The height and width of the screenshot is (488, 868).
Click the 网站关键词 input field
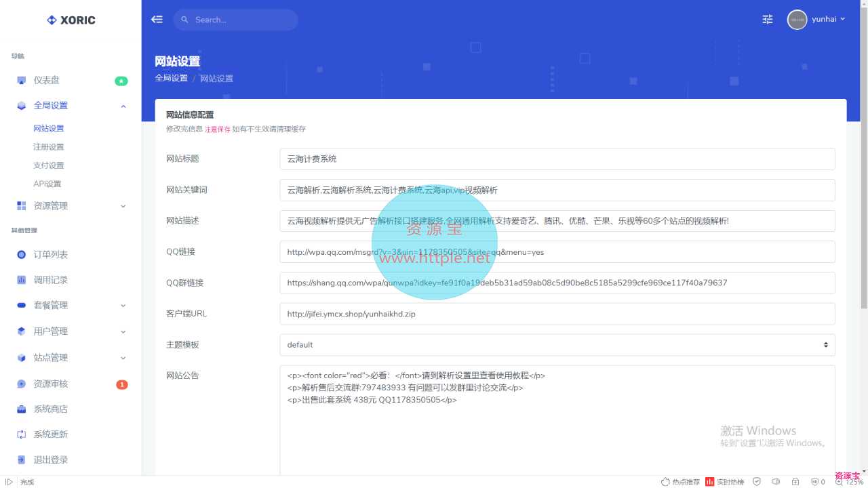[557, 190]
